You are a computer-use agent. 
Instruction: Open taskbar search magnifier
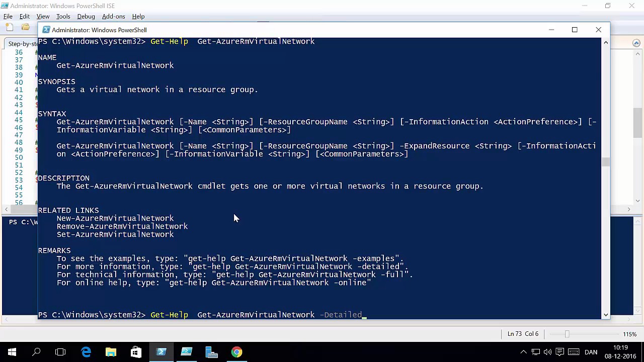(36, 352)
